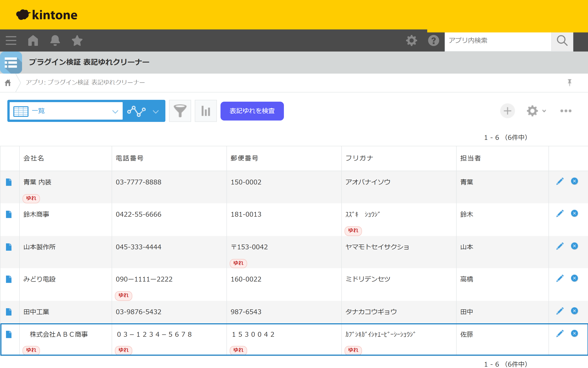588x368 pixels.
Task: Go to portal via header home icon
Action: 33,40
